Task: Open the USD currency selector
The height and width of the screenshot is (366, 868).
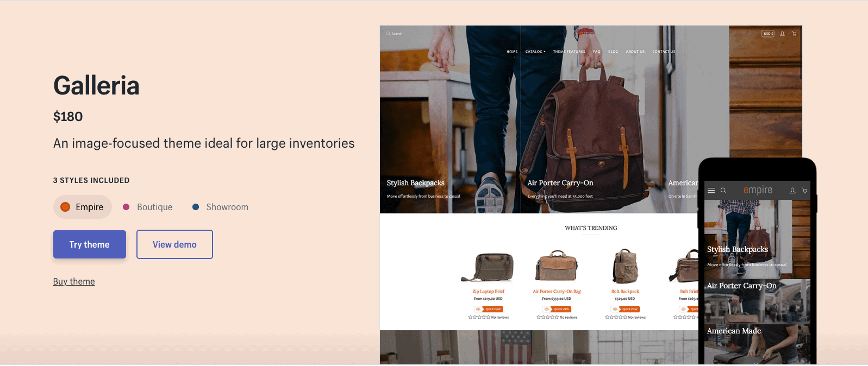Action: 767,34
